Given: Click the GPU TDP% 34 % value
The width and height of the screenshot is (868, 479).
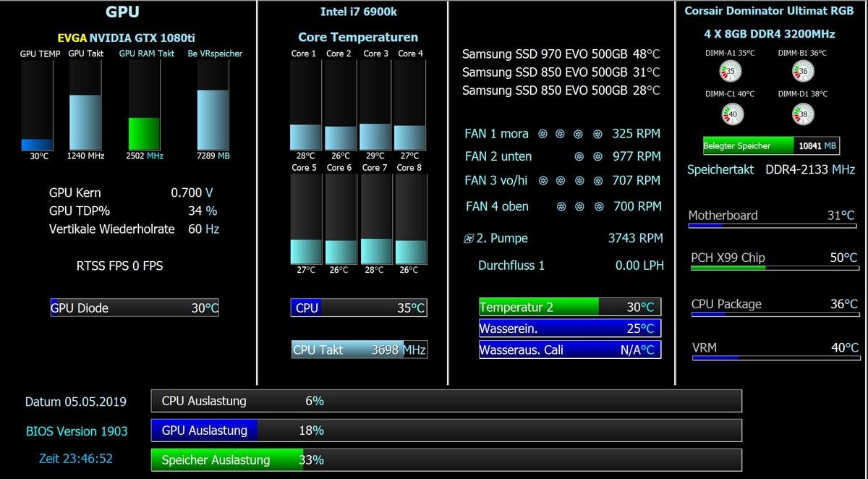Looking at the screenshot, I should click(203, 211).
